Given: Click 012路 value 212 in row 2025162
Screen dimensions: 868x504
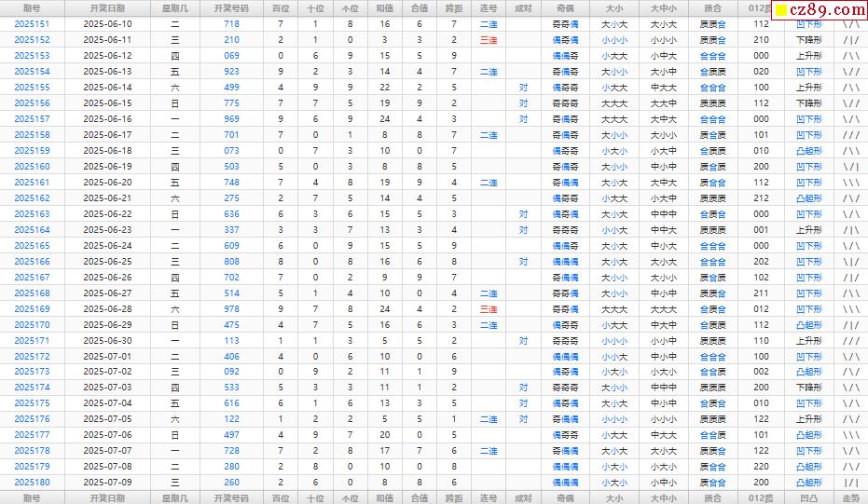Looking at the screenshot, I should 761,198.
